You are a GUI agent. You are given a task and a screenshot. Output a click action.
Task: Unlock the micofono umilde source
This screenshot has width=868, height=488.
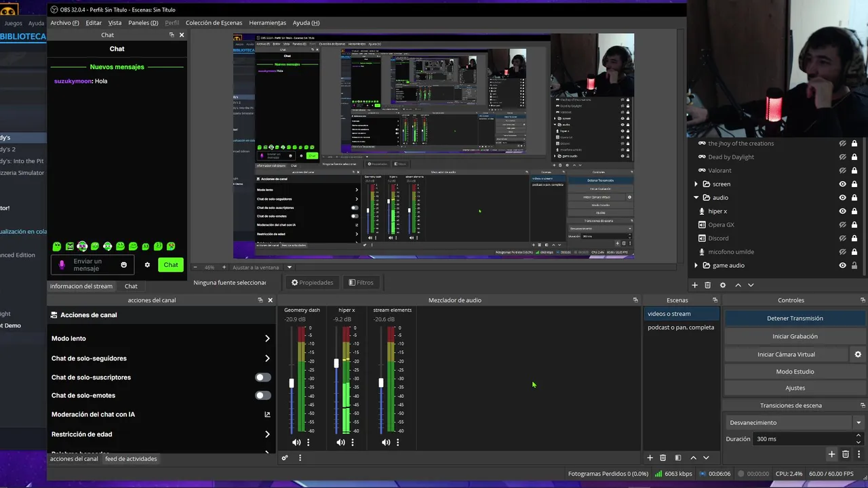pos(854,251)
